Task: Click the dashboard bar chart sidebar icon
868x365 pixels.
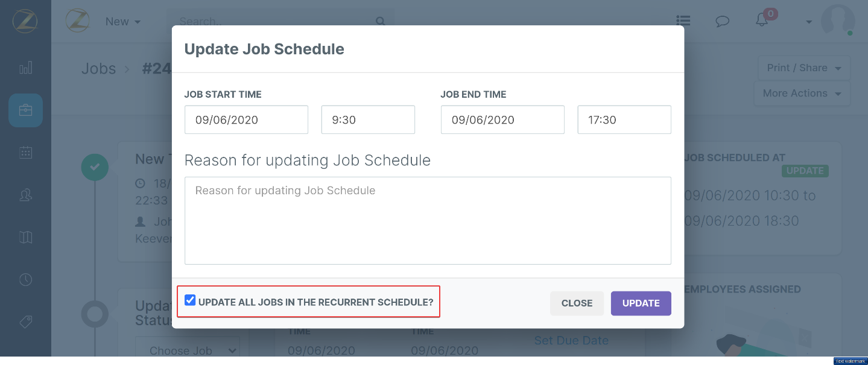Action: point(25,68)
